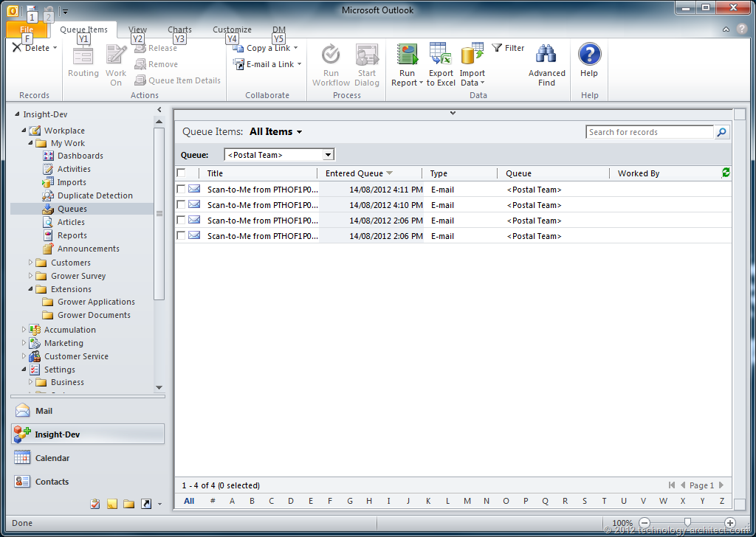756x537 pixels.
Task: Click the Notes icon in navigation footer
Action: point(112,504)
